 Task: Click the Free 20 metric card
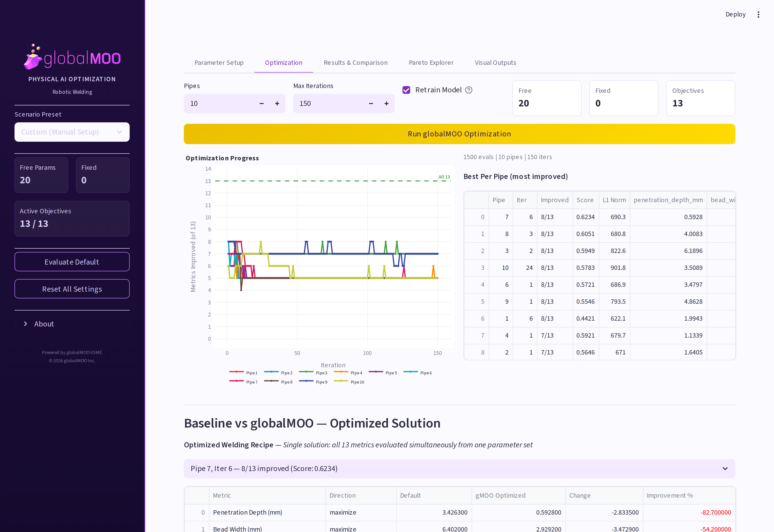(547, 98)
